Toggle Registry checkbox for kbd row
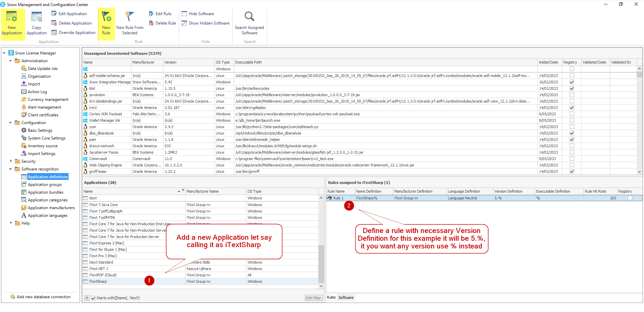The width and height of the screenshot is (644, 312). click(x=572, y=88)
